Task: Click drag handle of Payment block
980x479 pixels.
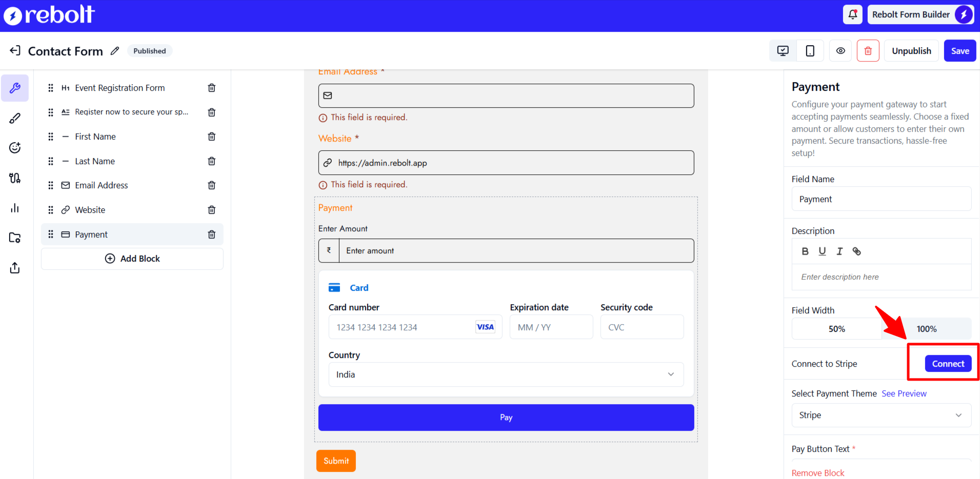Action: pyautogui.click(x=51, y=234)
